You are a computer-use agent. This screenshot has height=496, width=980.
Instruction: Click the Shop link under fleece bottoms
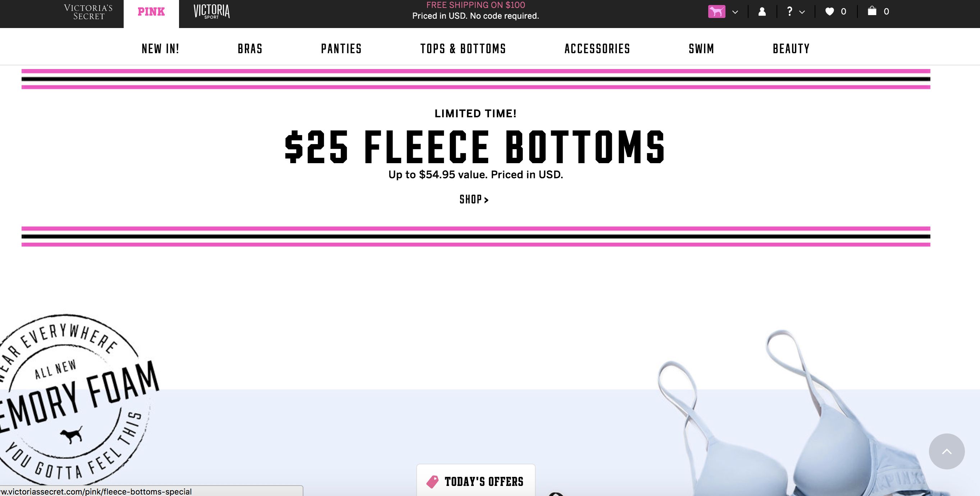(x=474, y=199)
